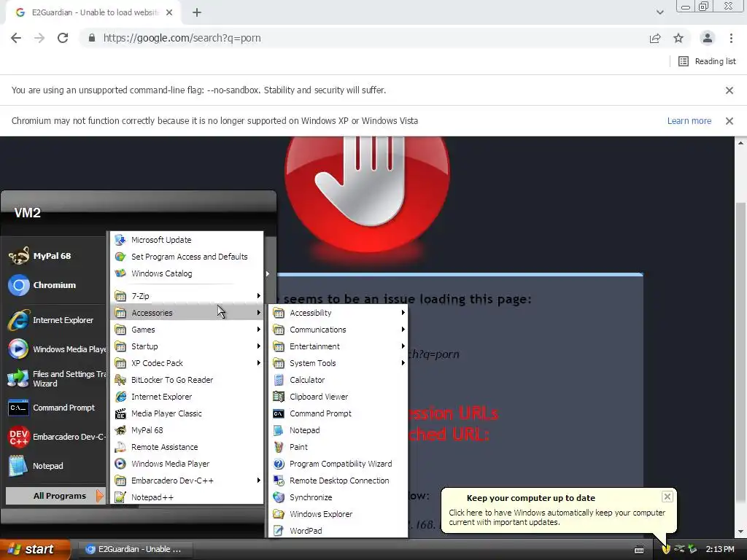Launch WordPad
The width and height of the screenshot is (747, 560).
click(338, 531)
